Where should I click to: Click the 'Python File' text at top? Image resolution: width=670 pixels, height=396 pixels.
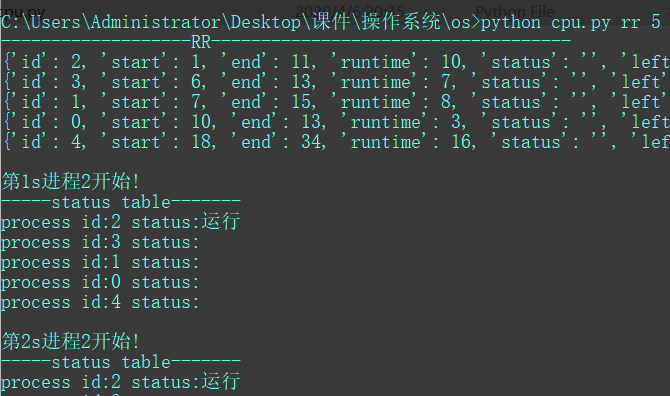coord(515,11)
